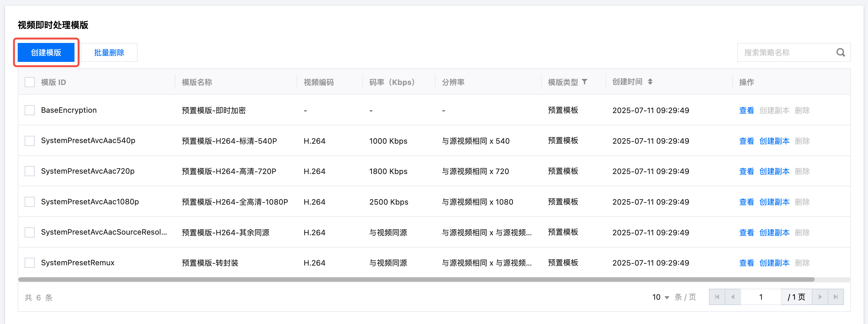Screen dimensions: 868x324
Task: Open the 10 条/页 page size dropdown
Action: [660, 297]
